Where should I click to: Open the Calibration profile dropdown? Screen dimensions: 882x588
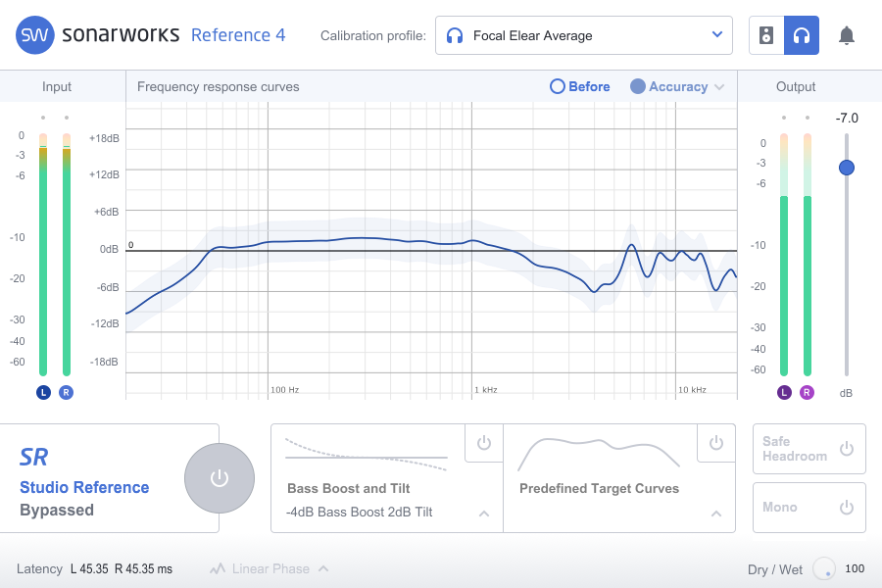[x=583, y=35]
